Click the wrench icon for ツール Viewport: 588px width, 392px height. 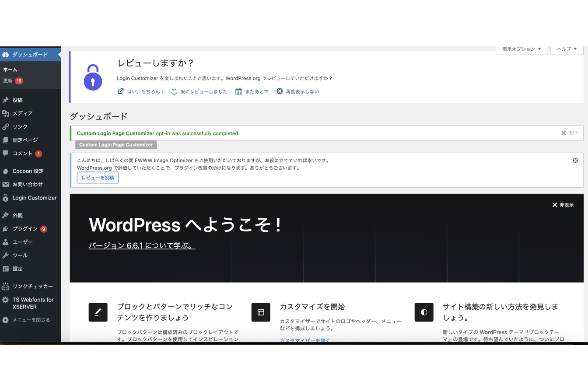point(6,255)
